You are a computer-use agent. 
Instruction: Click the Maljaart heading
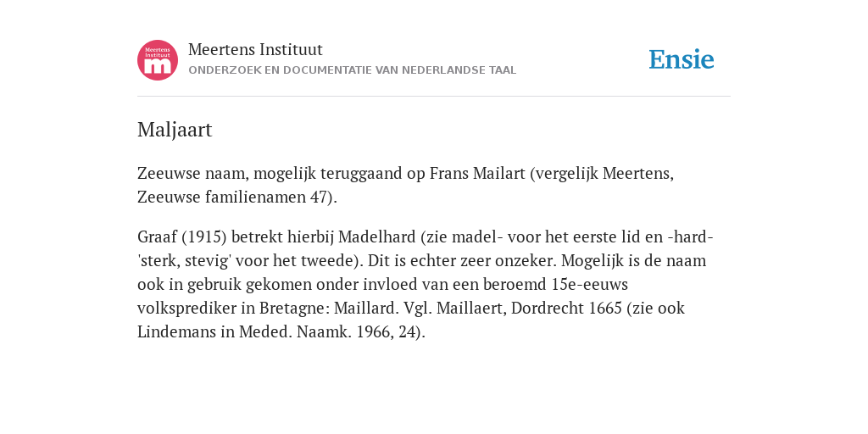coord(175,130)
